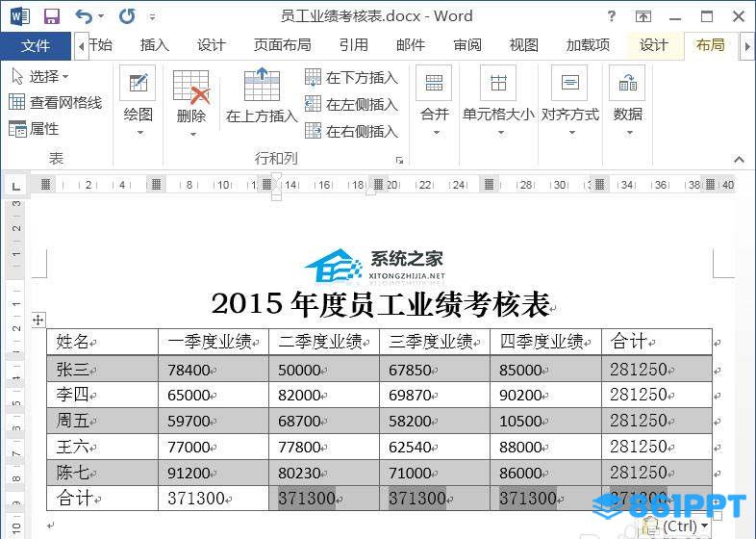Open Rows and Columns dialog launcher
Image resolution: width=756 pixels, height=539 pixels.
[399, 160]
